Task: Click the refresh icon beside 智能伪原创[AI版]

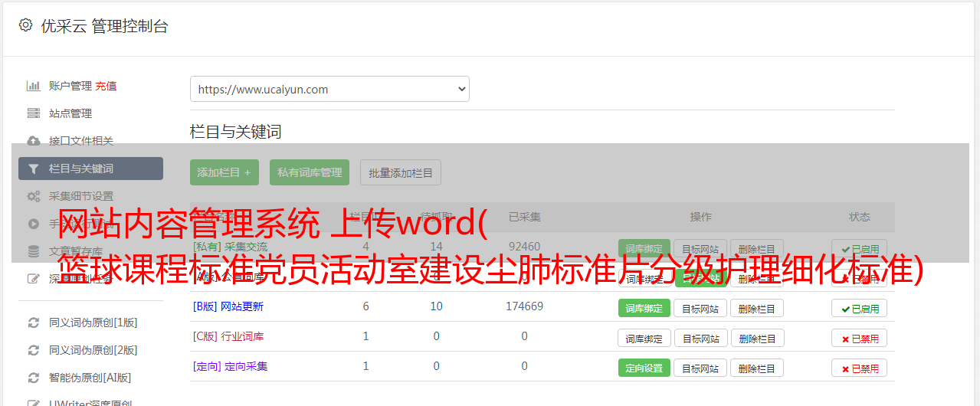Action: tap(34, 378)
